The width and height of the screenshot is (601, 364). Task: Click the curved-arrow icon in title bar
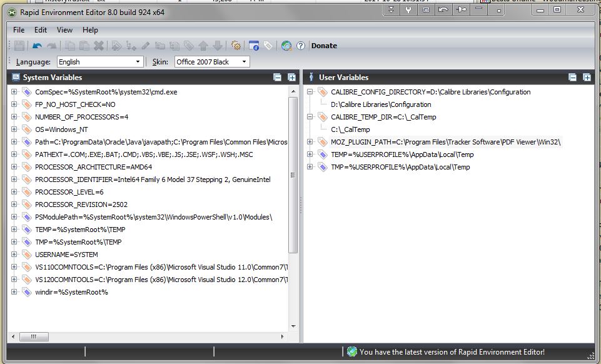tap(443, 9)
